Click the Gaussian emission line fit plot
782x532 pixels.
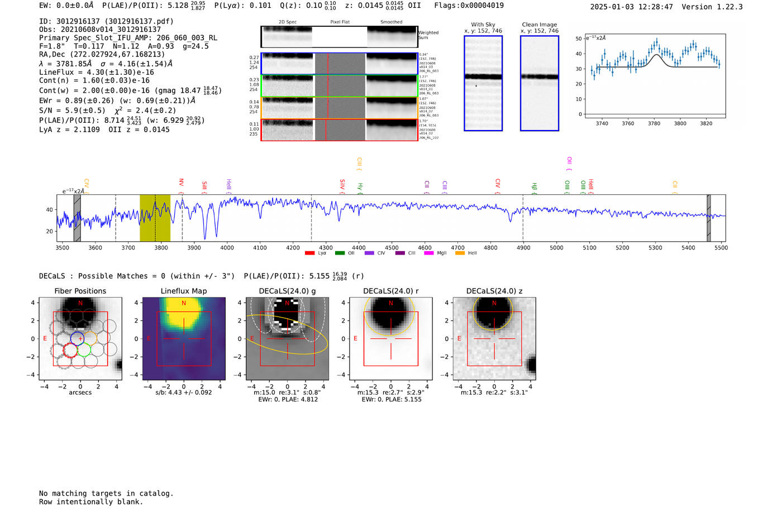click(655, 75)
